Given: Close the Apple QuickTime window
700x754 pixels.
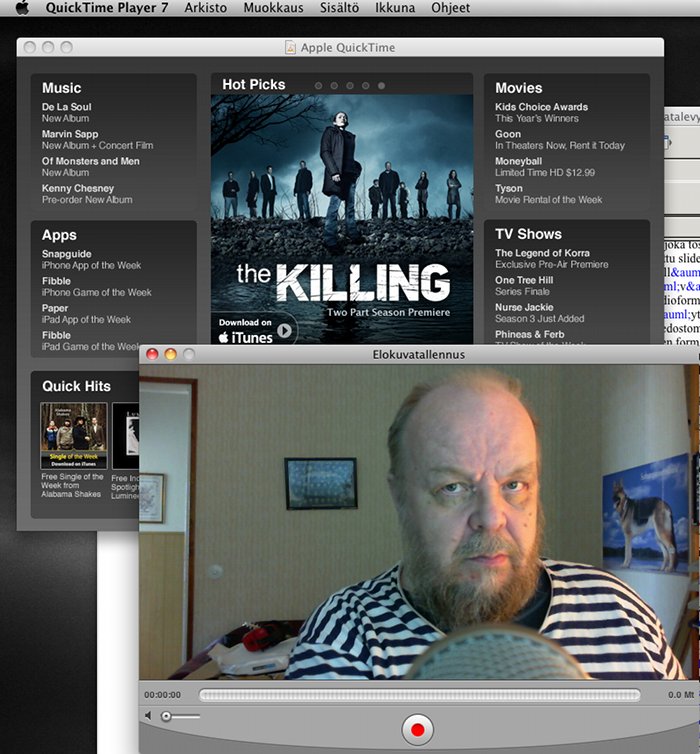Looking at the screenshot, I should (x=30, y=47).
